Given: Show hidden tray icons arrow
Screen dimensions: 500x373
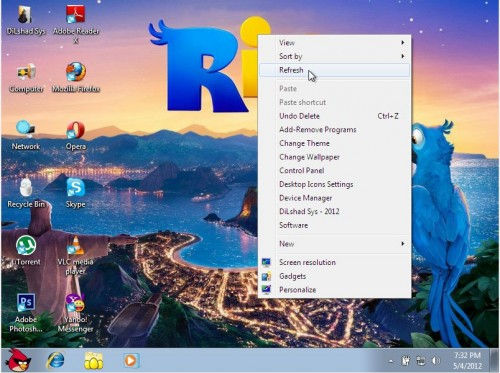Looking at the screenshot, I should 391,361.
